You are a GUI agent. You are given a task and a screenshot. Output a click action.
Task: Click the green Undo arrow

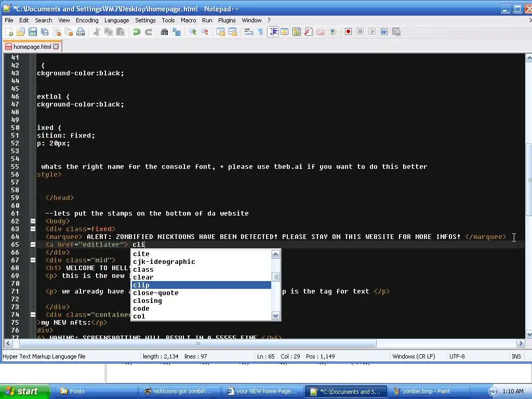(137, 32)
